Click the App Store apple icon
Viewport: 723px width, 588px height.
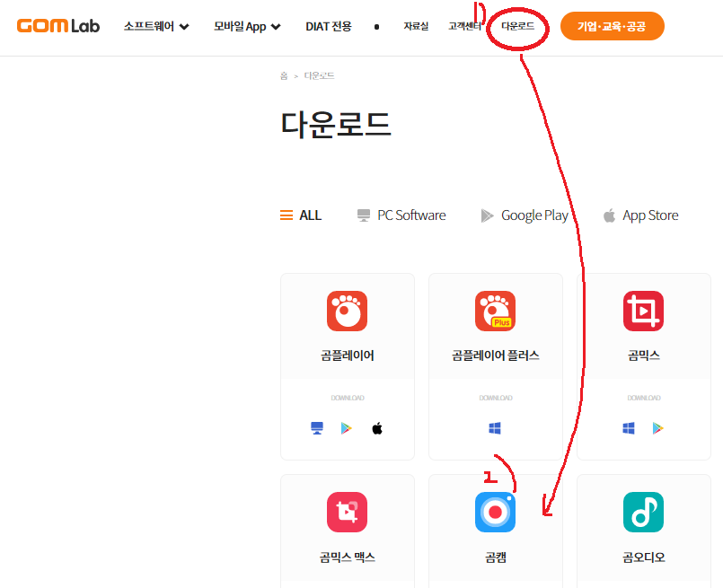pos(610,215)
